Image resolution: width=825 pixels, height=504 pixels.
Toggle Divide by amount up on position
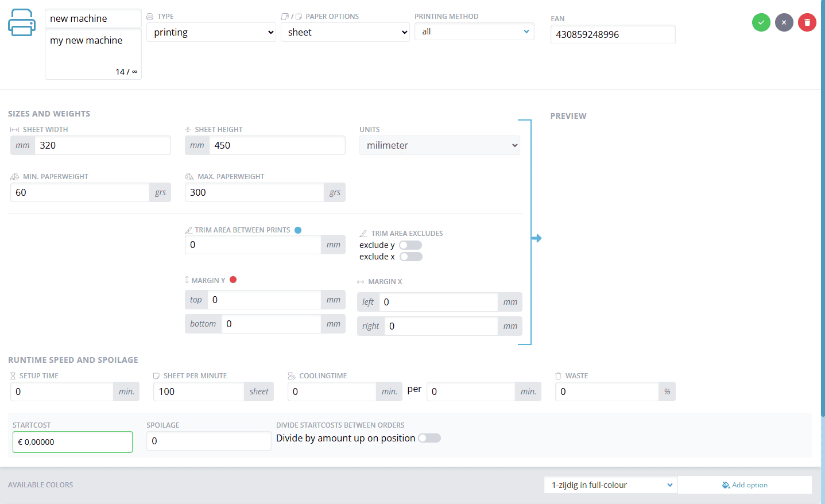click(x=429, y=438)
